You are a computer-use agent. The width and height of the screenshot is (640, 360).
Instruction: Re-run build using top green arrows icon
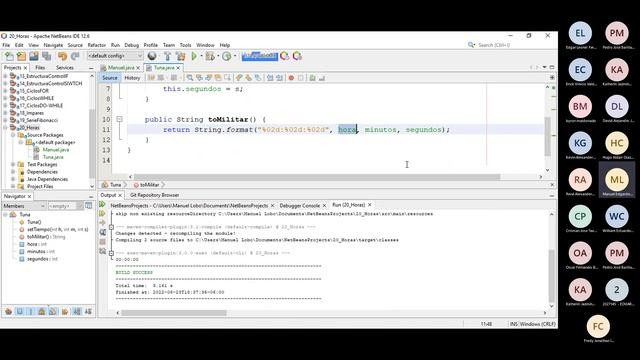tap(102, 204)
